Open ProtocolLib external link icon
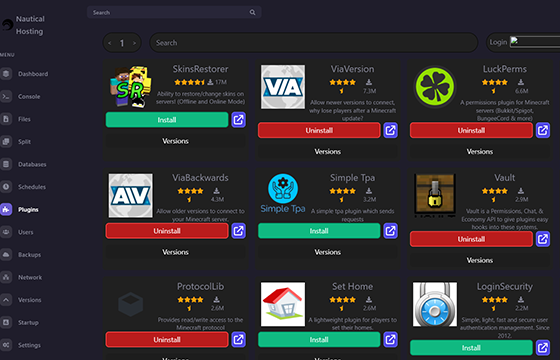560x360 pixels. [238, 340]
